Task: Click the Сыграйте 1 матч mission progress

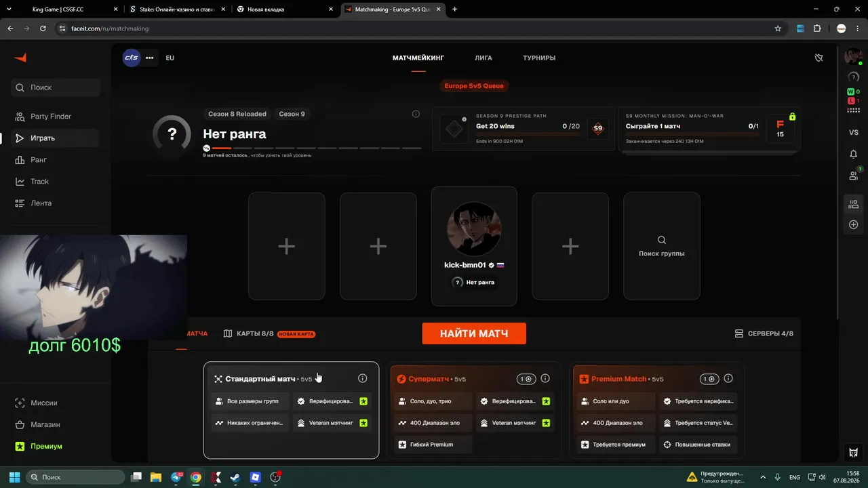Action: tap(691, 135)
